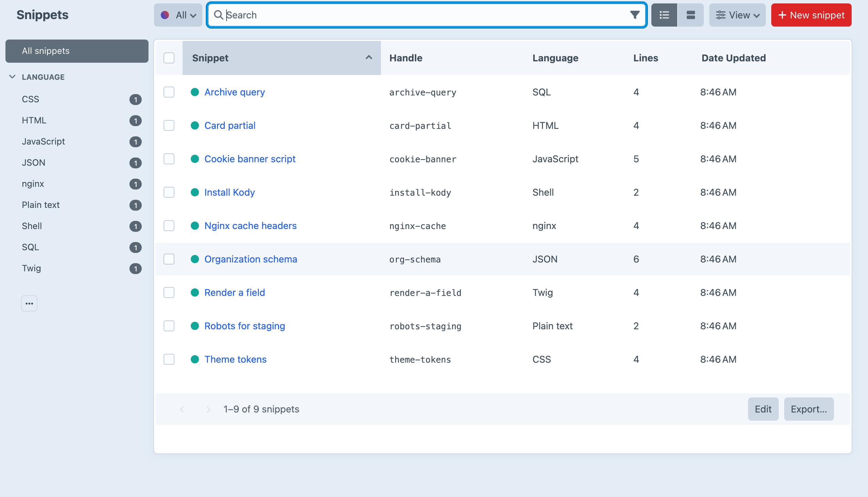Image resolution: width=868 pixels, height=497 pixels.
Task: Open the All sites dropdown
Action: point(178,15)
